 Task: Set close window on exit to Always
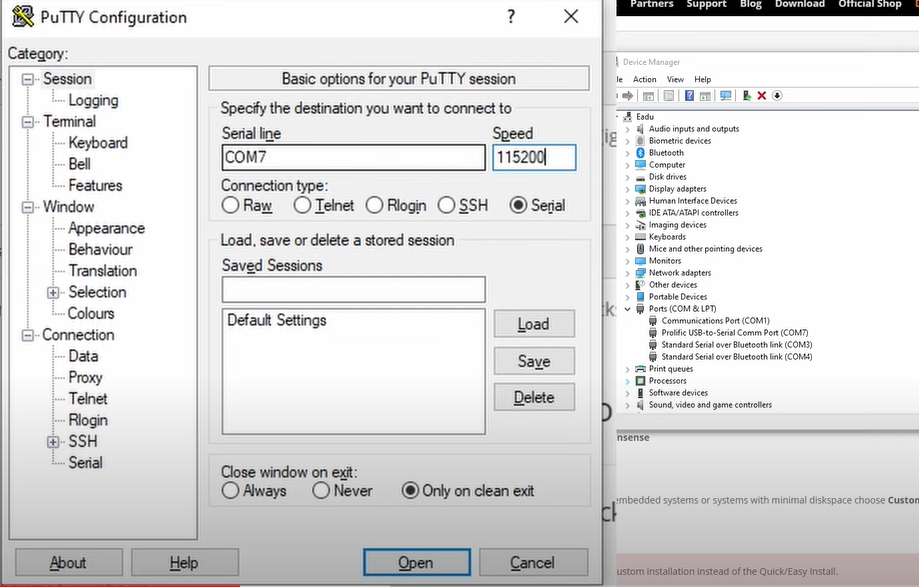(x=230, y=490)
